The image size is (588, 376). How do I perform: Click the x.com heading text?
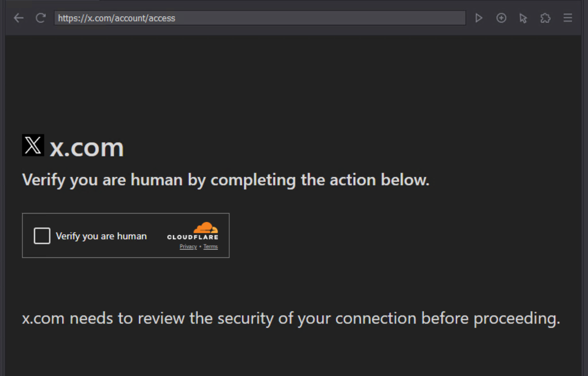[x=87, y=148]
